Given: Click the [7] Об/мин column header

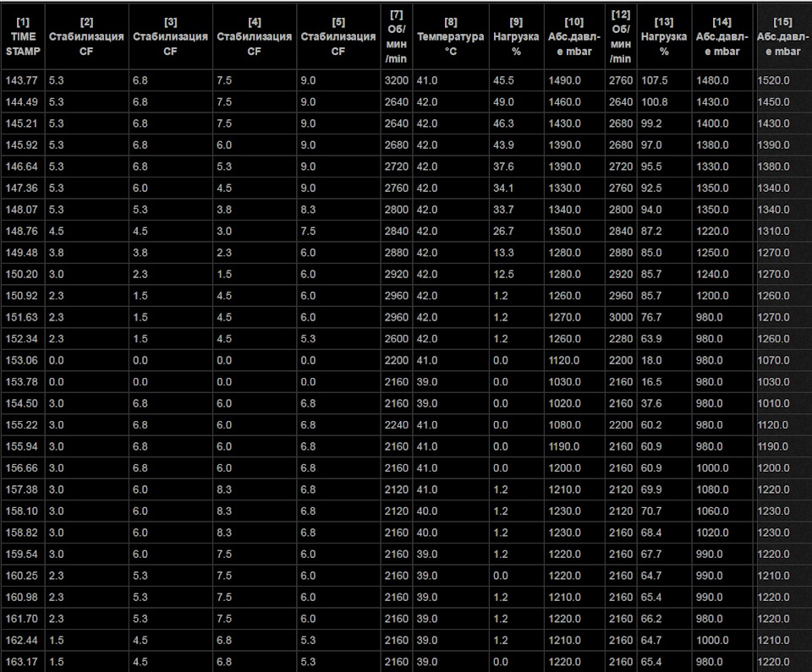Looking at the screenshot, I should [x=396, y=36].
